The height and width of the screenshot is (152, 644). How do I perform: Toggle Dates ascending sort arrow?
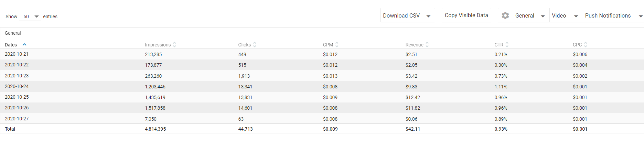24,45
